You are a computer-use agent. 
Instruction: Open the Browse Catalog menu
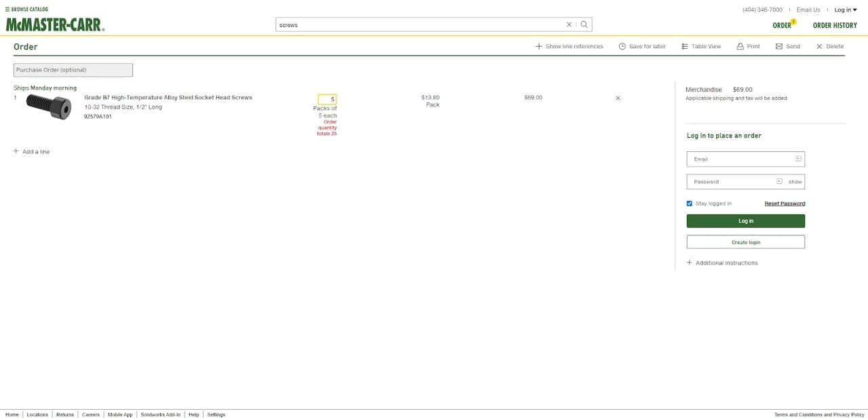click(x=26, y=9)
